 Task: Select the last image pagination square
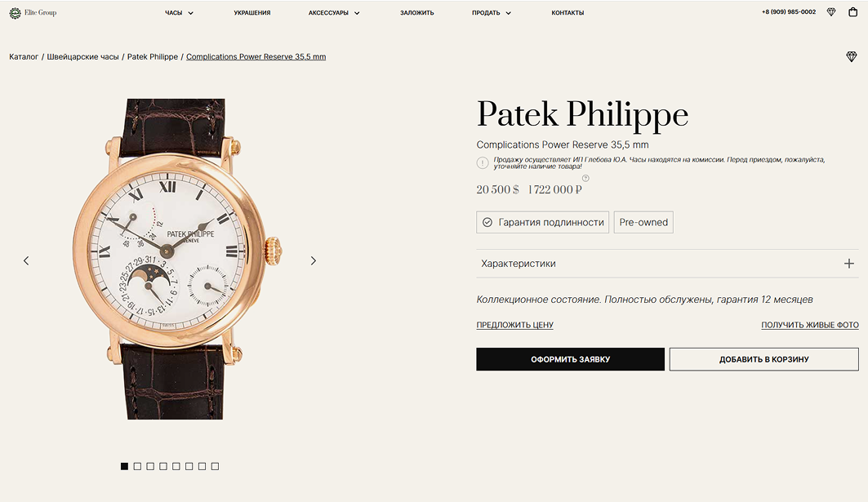pos(216,467)
